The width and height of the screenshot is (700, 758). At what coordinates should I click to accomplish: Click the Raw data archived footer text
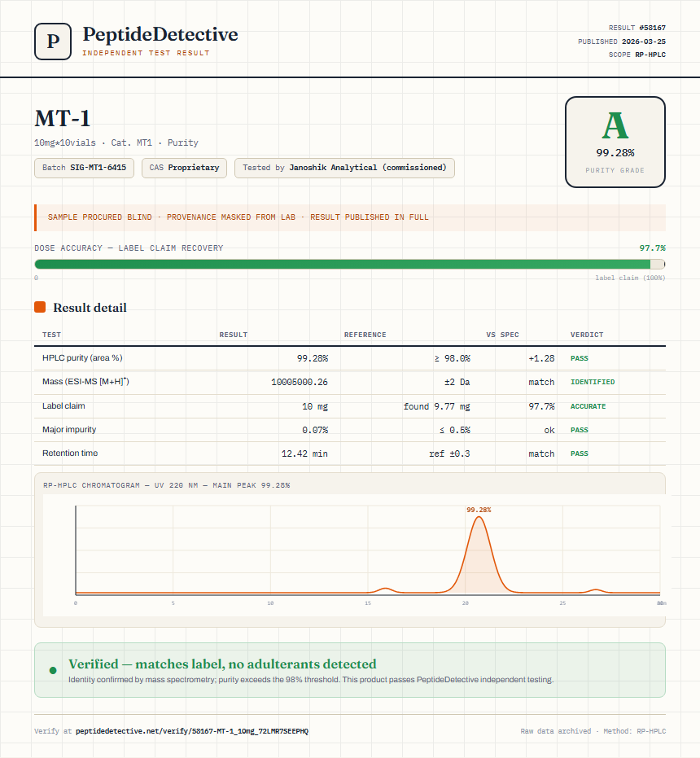point(593,731)
